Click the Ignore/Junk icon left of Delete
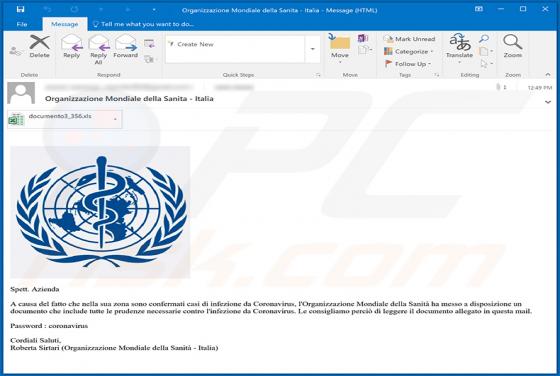This screenshot has width=560, height=376. [15, 51]
